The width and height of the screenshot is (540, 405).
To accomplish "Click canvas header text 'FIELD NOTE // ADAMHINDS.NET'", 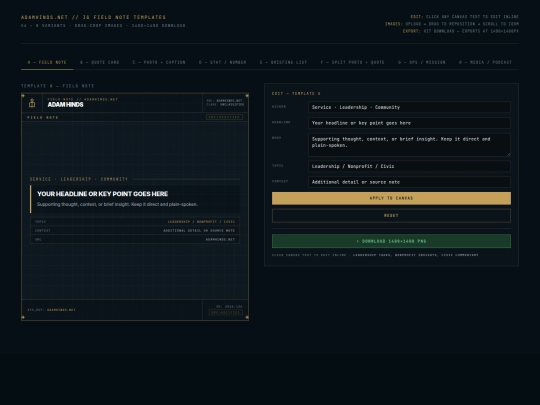I will point(83,99).
